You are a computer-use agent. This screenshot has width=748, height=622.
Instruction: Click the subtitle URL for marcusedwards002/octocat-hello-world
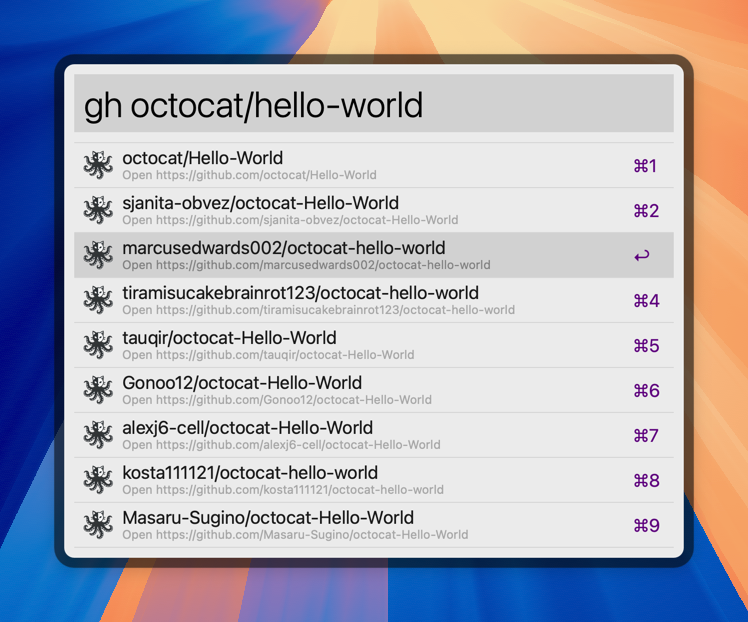[306, 265]
